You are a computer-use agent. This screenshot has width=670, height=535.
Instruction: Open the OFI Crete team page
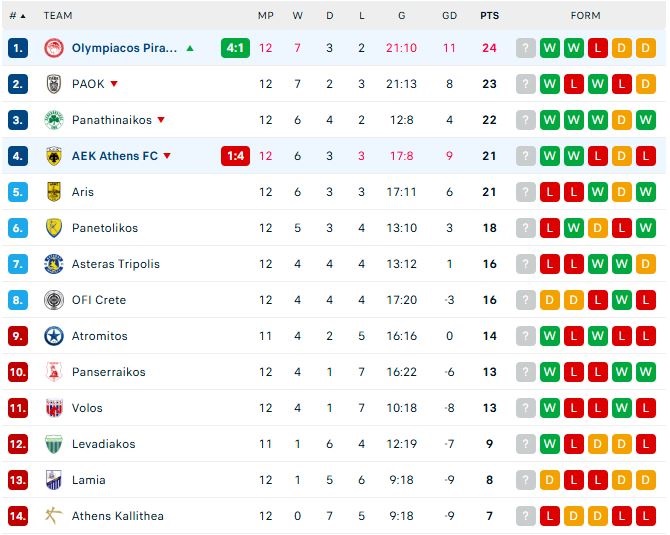pos(99,300)
